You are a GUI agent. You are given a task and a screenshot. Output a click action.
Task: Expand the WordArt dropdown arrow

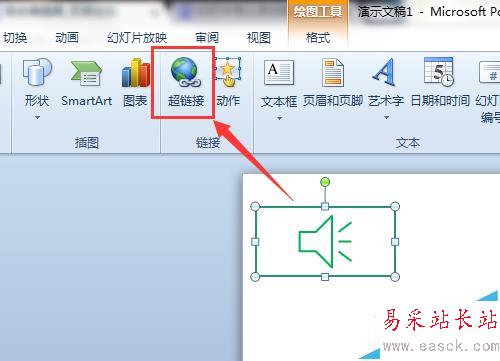pos(386,117)
